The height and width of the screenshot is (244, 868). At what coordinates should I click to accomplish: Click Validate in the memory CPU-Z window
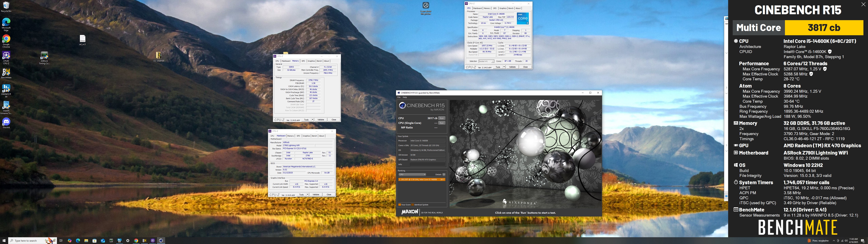pos(321,120)
